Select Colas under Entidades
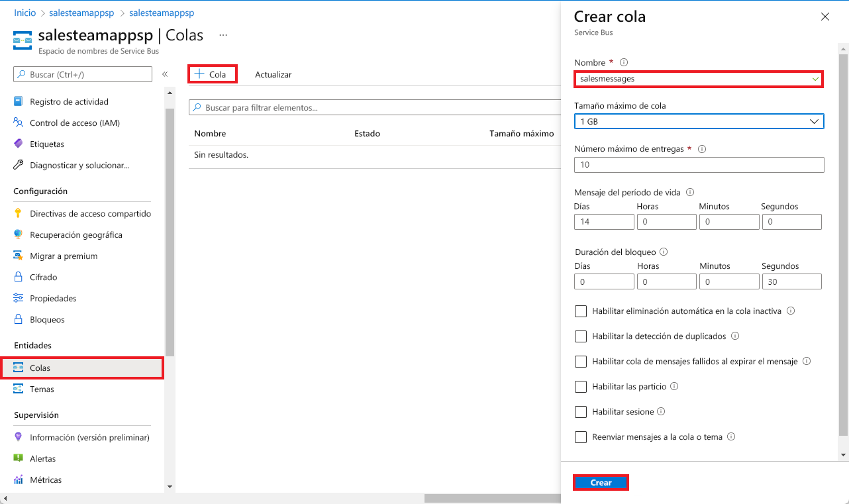The height and width of the screenshot is (504, 849). [x=82, y=368]
